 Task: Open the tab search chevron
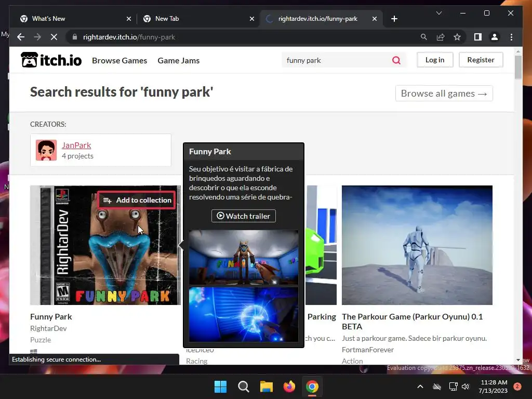point(439,13)
